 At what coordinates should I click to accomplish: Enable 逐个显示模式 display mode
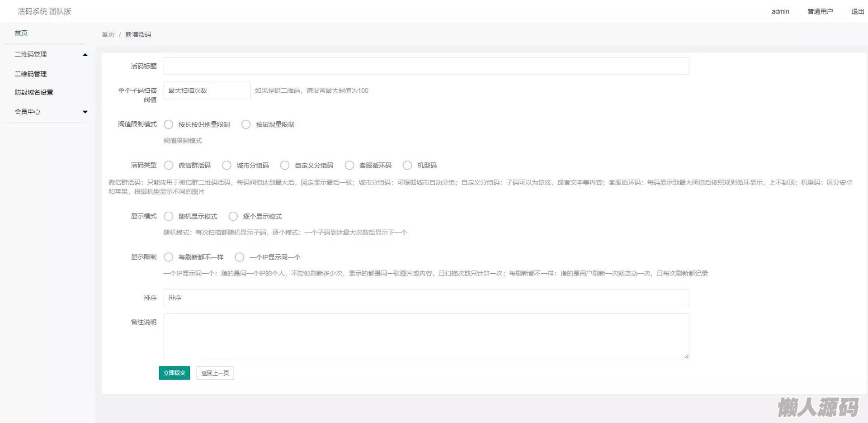pos(233,217)
